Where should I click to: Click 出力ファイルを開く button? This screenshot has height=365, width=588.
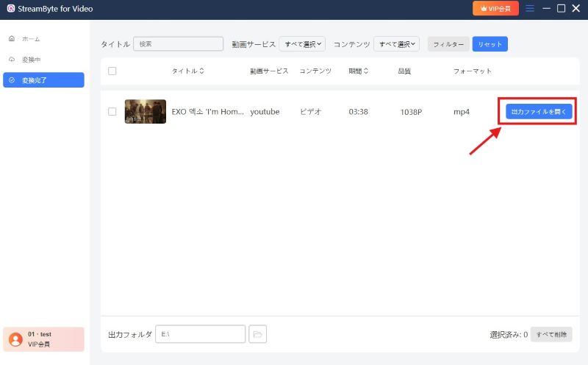(539, 112)
